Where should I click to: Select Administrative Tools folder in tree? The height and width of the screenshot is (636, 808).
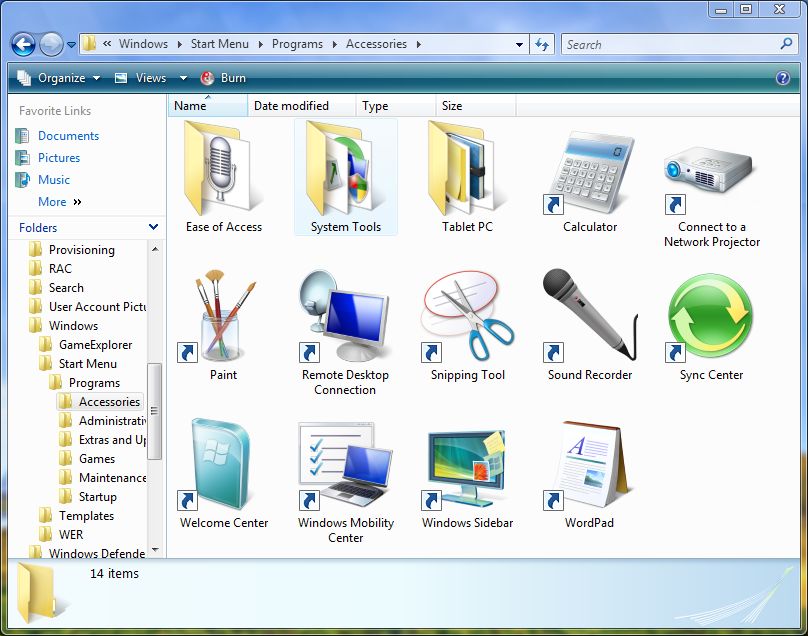coord(103,421)
